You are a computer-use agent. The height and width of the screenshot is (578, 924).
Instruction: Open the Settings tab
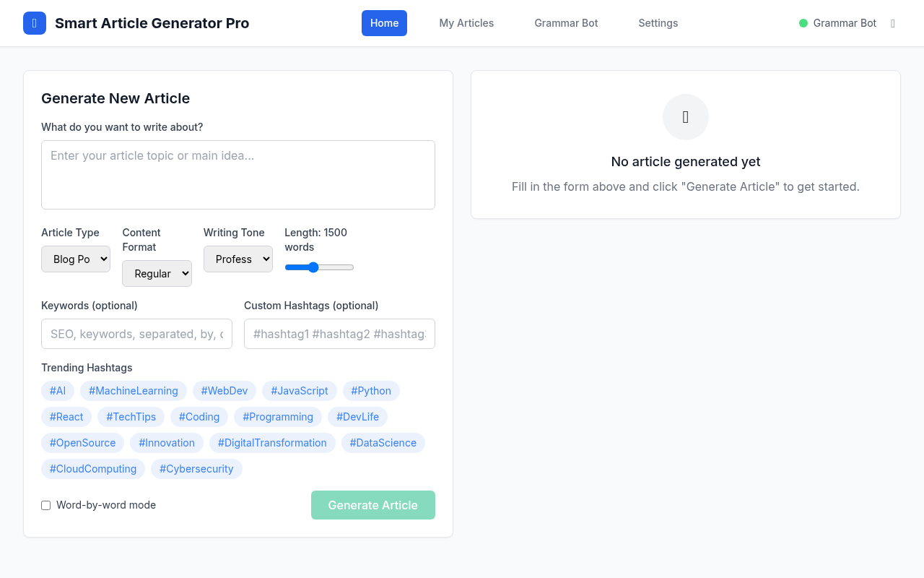[658, 23]
